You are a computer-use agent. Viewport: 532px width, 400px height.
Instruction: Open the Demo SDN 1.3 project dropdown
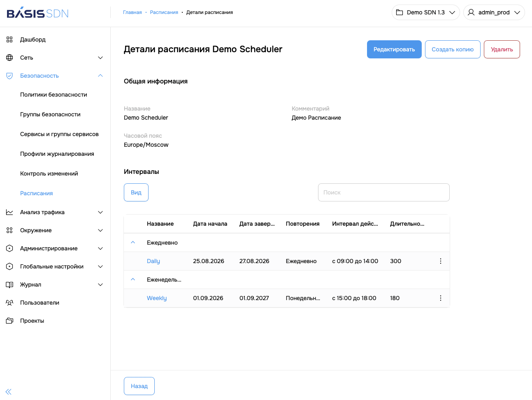click(426, 12)
